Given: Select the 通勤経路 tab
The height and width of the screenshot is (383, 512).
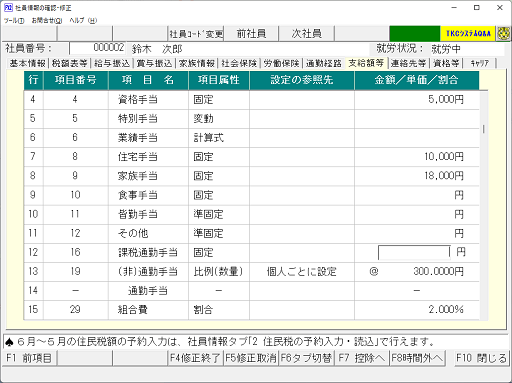Looking at the screenshot, I should pos(324,63).
